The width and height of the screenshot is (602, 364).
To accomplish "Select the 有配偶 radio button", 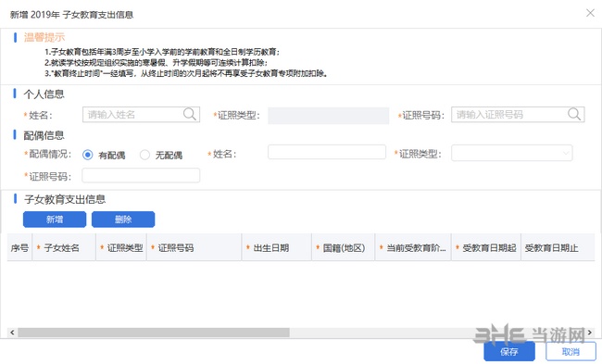I will pyautogui.click(x=88, y=155).
